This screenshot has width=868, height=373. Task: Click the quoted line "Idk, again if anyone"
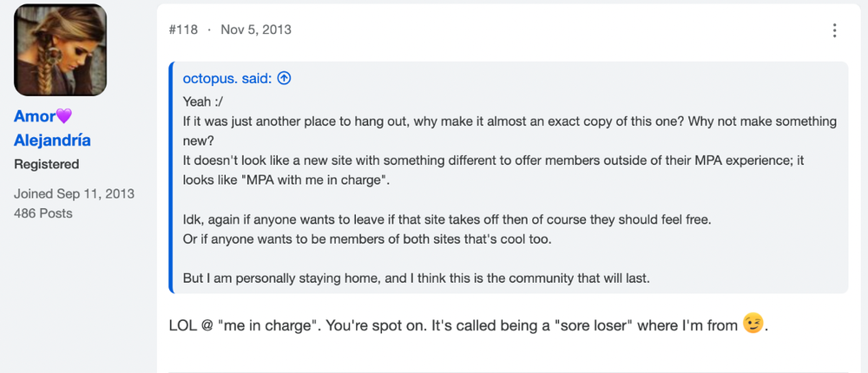click(x=447, y=219)
